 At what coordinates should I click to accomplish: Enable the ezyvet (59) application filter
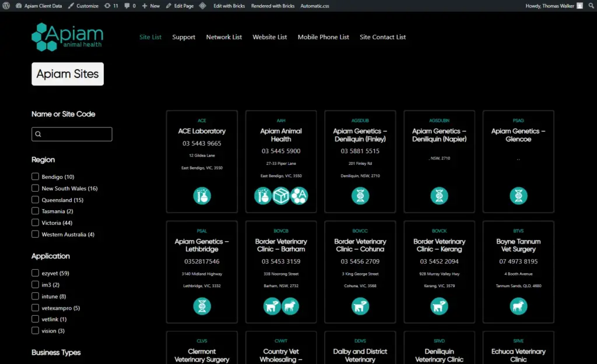coord(35,273)
